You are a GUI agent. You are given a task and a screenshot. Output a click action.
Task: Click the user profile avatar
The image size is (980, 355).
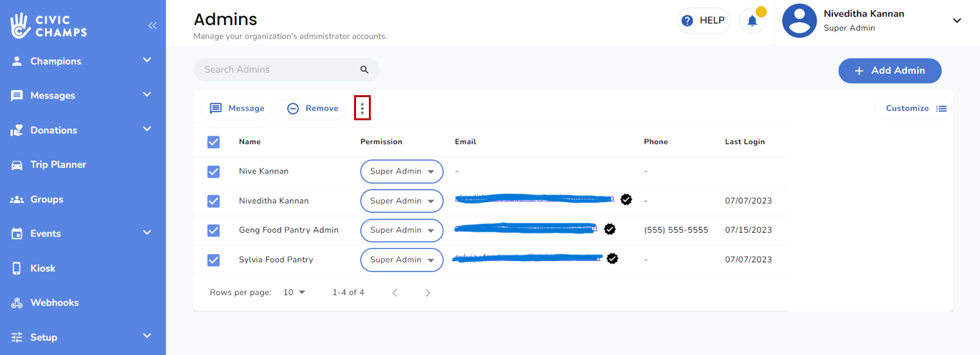click(799, 21)
